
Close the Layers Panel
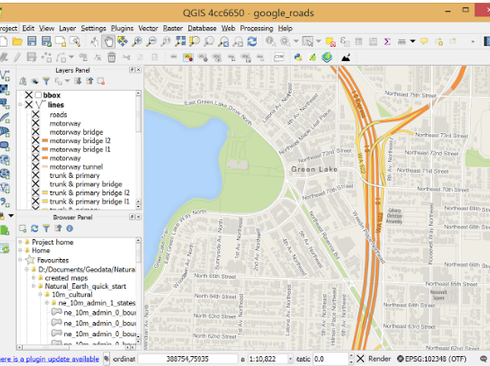pyautogui.click(x=138, y=70)
